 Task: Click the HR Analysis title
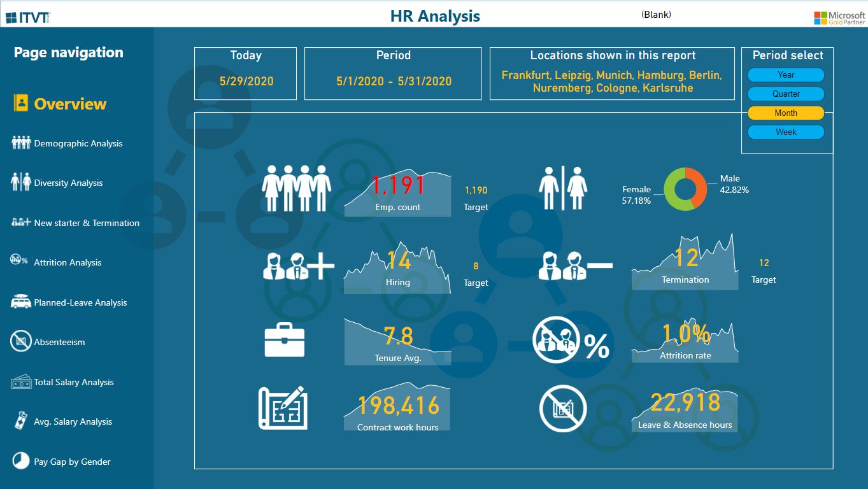click(435, 16)
